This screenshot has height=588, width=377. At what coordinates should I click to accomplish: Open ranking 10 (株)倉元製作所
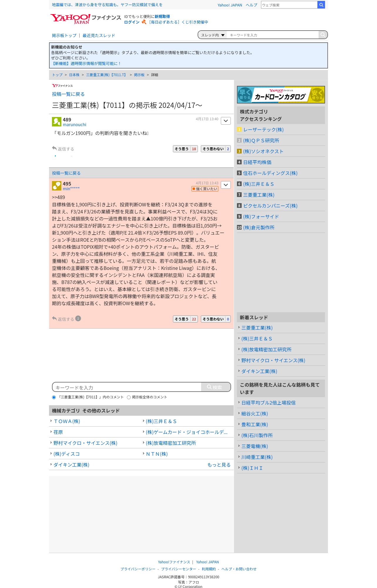pyautogui.click(x=259, y=228)
